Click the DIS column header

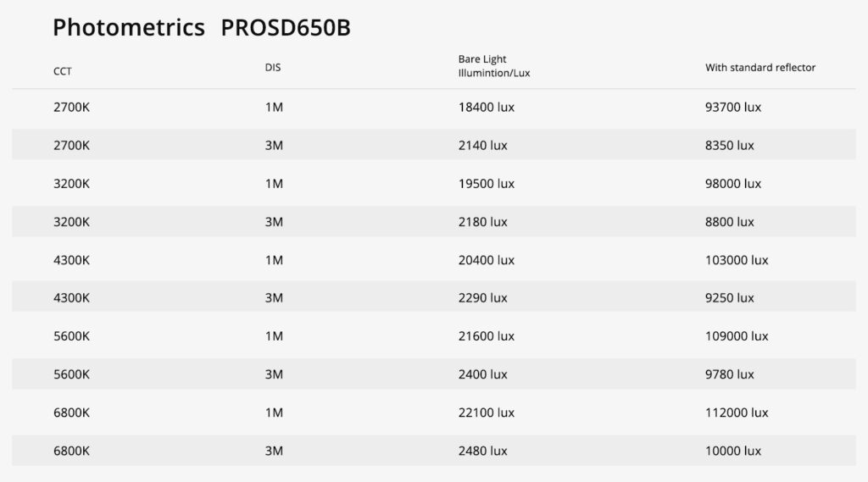point(273,68)
